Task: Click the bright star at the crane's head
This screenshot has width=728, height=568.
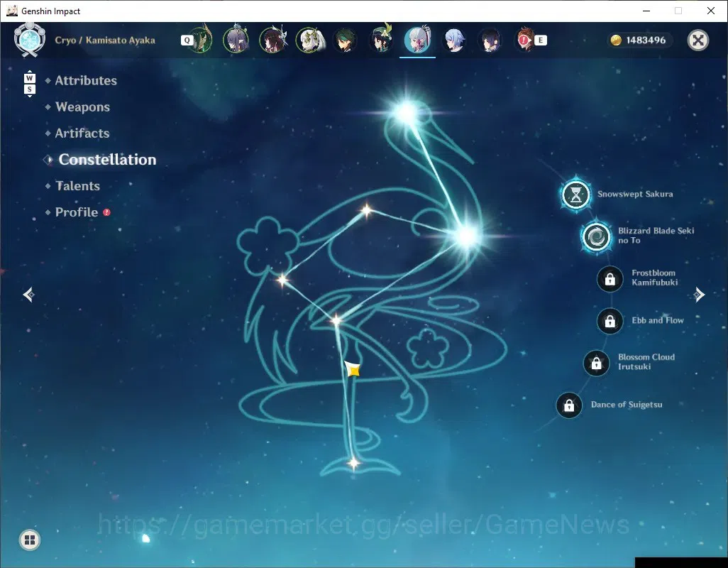Action: pos(407,112)
